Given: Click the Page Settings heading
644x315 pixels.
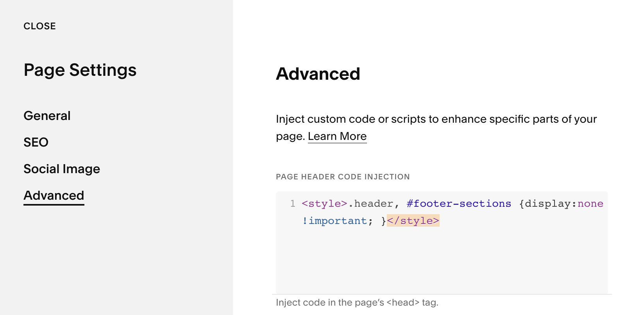Looking at the screenshot, I should click(80, 70).
